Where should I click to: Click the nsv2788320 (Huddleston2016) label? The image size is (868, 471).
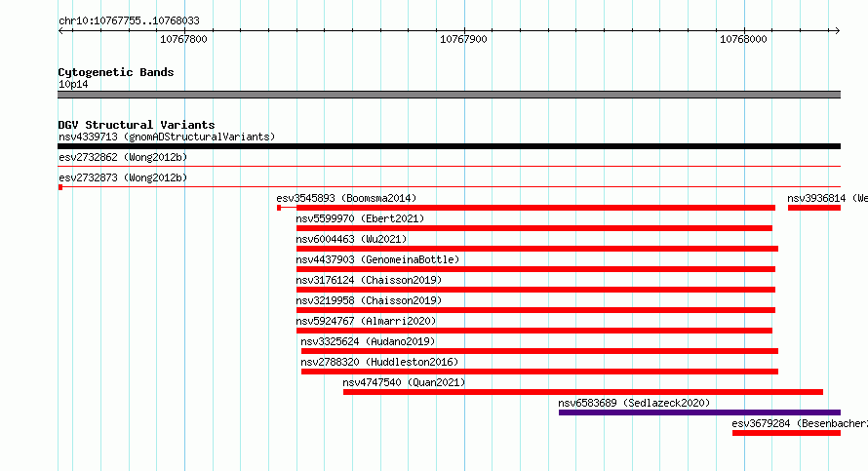click(x=379, y=362)
